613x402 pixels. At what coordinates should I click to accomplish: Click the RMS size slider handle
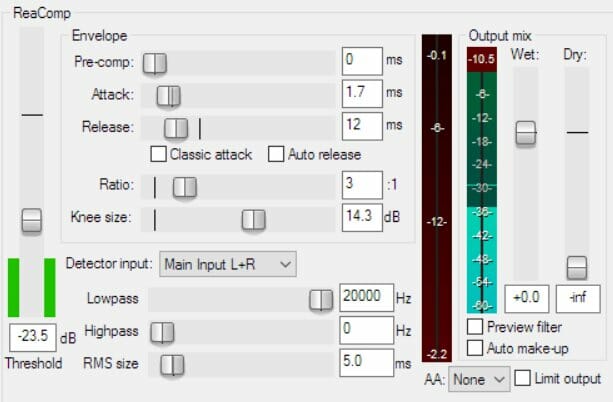coord(172,365)
